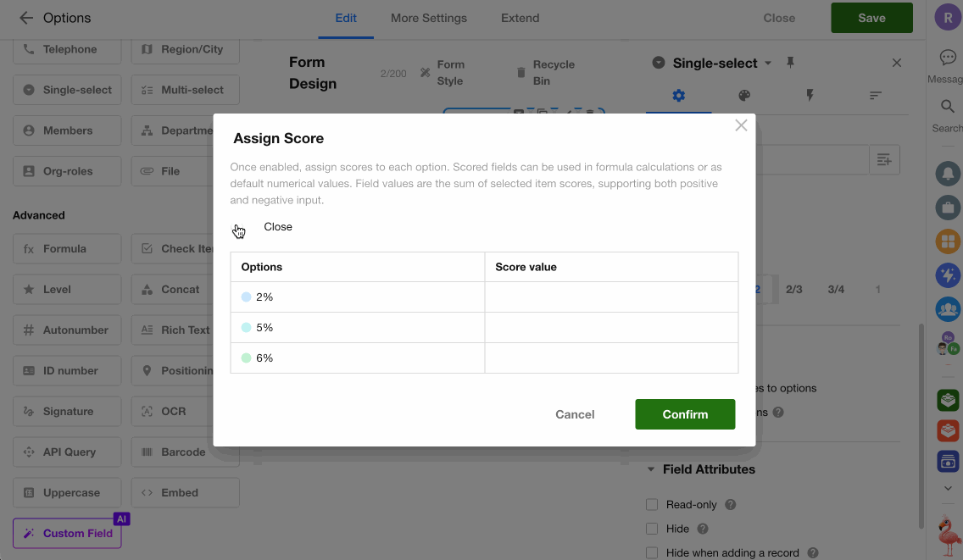The height and width of the screenshot is (560, 963).
Task: Open the Messages chat icon
Action: pyautogui.click(x=948, y=58)
